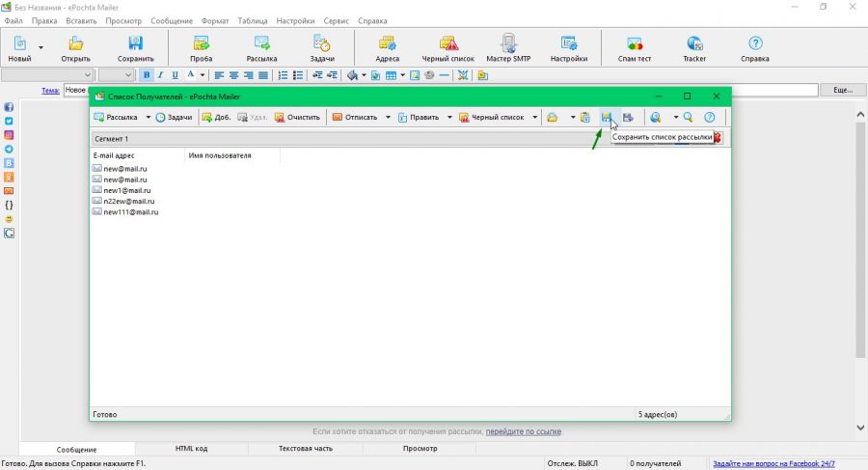Click the Facebook icon in left sidebar
This screenshot has height=470, width=868.
click(9, 107)
